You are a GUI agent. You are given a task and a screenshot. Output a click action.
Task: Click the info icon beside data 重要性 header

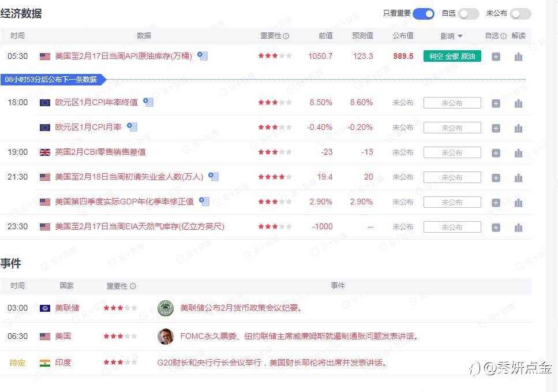click(286, 36)
